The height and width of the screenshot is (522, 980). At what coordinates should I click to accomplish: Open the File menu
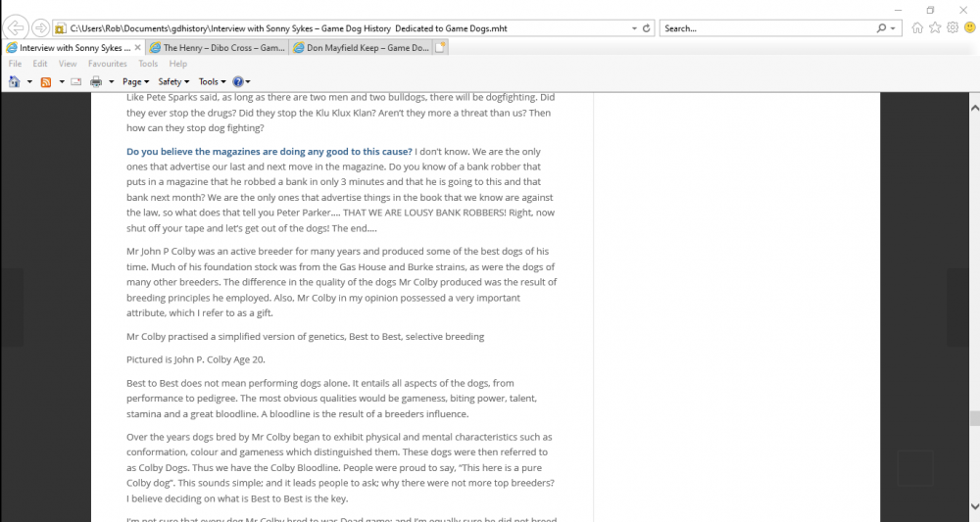15,64
